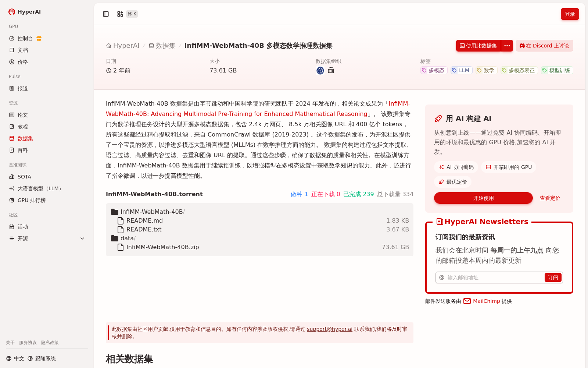The width and height of the screenshot is (588, 368).
Task: Select the LLM tag
Action: (461, 70)
